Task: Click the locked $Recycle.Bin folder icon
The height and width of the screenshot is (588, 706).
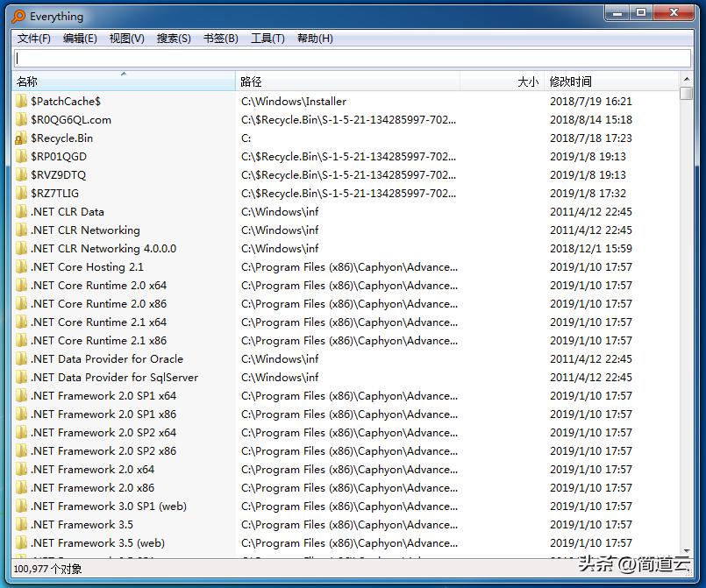Action: [x=21, y=138]
